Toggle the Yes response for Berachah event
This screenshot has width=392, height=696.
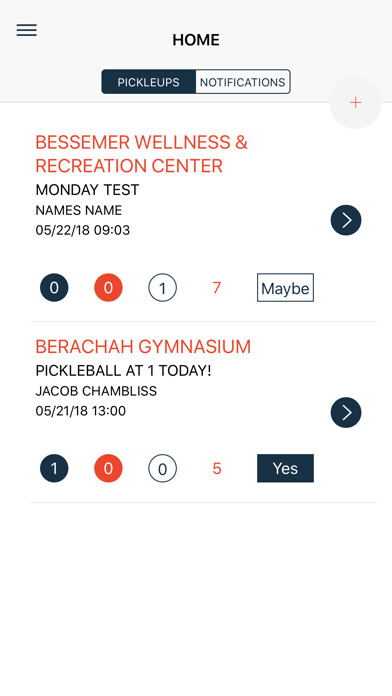coord(285,468)
